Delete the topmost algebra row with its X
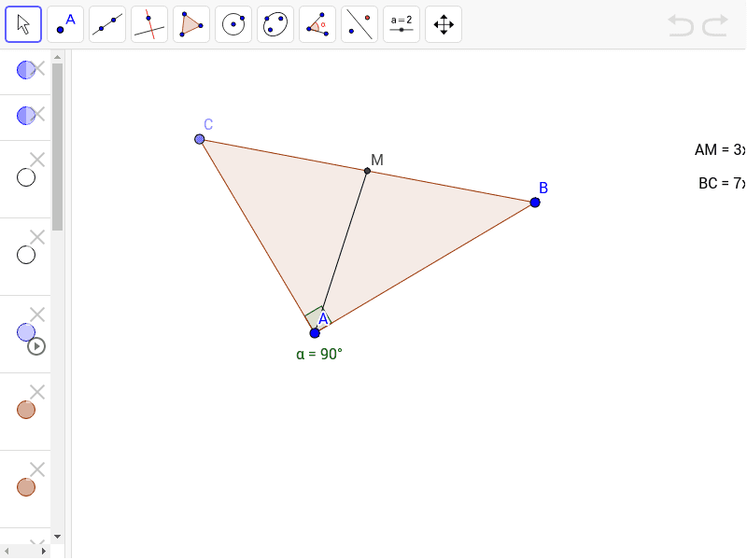747x560 pixels. (37, 68)
